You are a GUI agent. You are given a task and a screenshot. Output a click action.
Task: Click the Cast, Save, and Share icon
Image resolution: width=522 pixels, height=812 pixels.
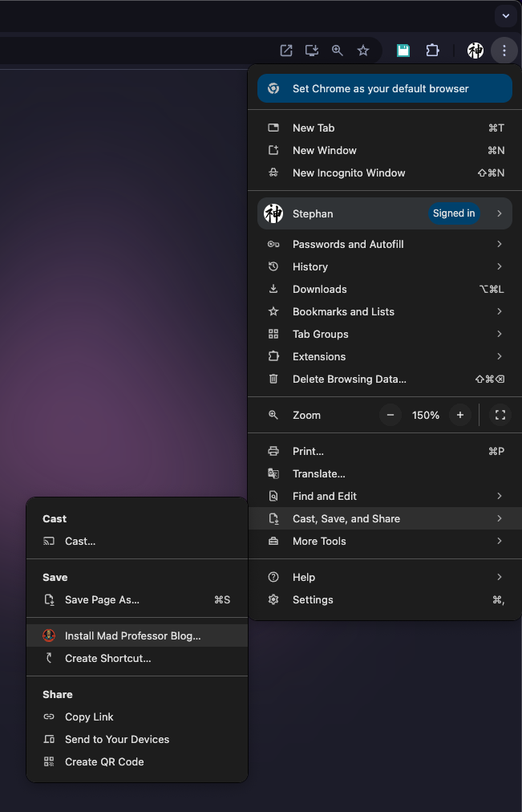pyautogui.click(x=273, y=518)
